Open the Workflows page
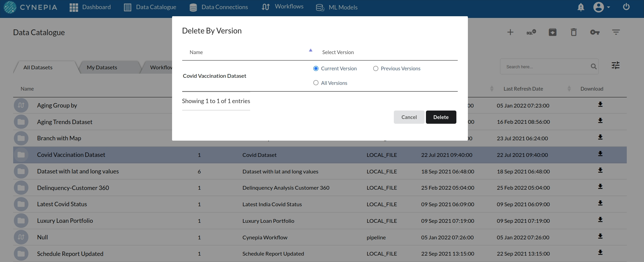 [283, 7]
